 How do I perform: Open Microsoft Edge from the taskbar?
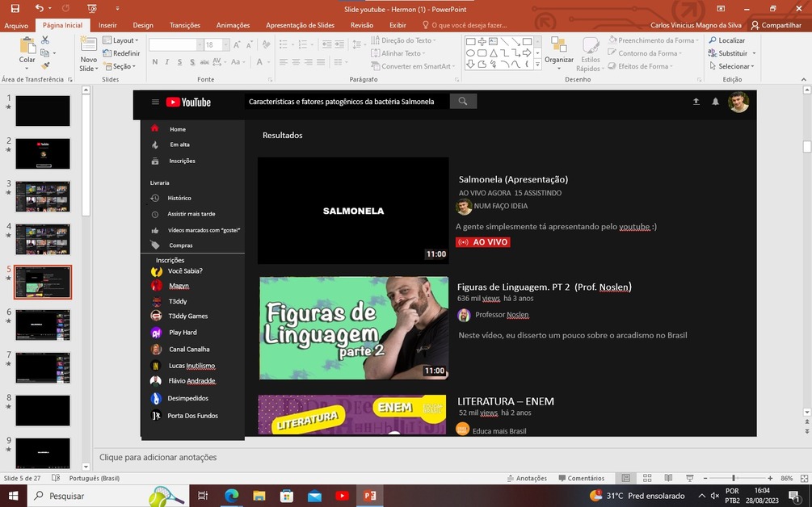(231, 496)
